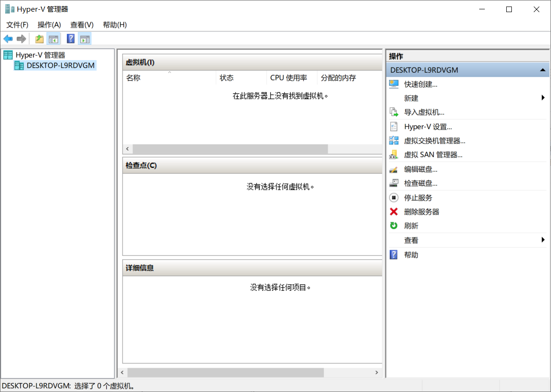Screen dimensions: 551x392
Task: Sort by 状态 column header
Action: 241,78
